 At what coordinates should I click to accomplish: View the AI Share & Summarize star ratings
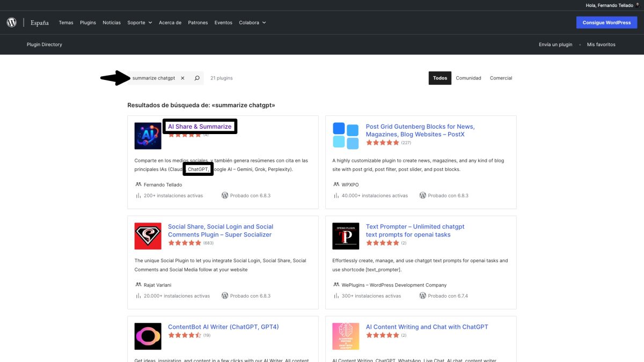tap(185, 135)
